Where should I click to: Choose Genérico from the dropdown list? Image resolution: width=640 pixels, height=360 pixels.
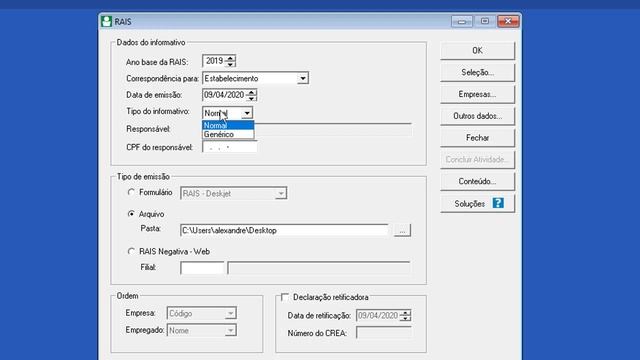point(228,134)
